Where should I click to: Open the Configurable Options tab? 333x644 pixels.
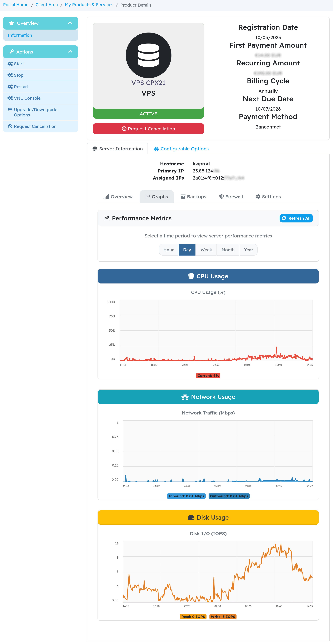point(181,149)
